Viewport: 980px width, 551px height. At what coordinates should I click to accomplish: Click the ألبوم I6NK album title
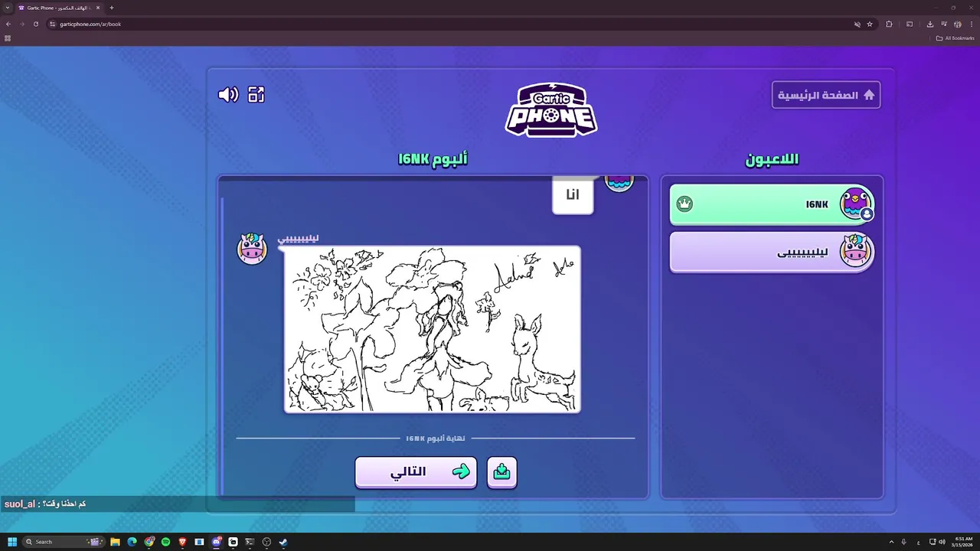click(433, 159)
